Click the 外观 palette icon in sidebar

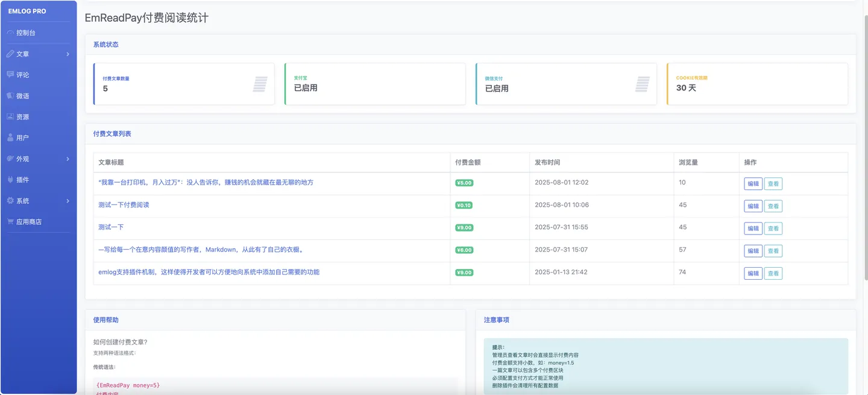(10, 159)
